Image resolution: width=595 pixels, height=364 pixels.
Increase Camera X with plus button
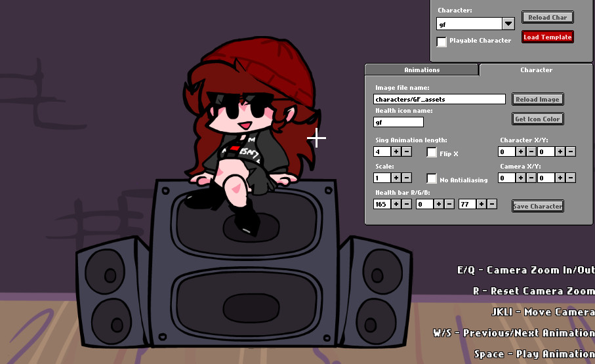click(521, 178)
